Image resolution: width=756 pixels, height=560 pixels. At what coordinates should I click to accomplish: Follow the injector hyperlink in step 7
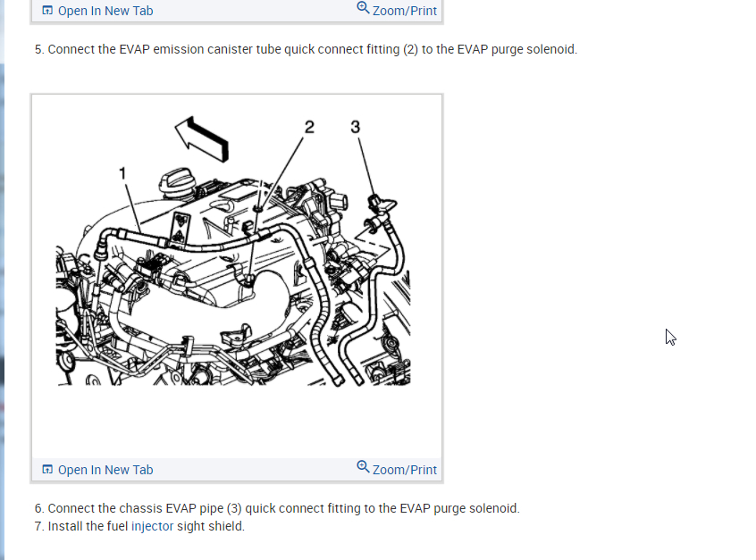pyautogui.click(x=152, y=526)
